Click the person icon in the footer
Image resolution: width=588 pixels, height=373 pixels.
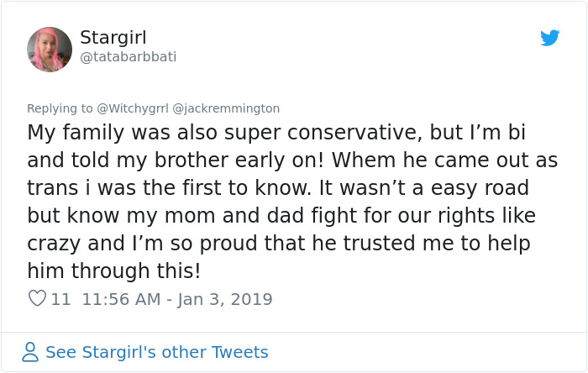click(30, 352)
